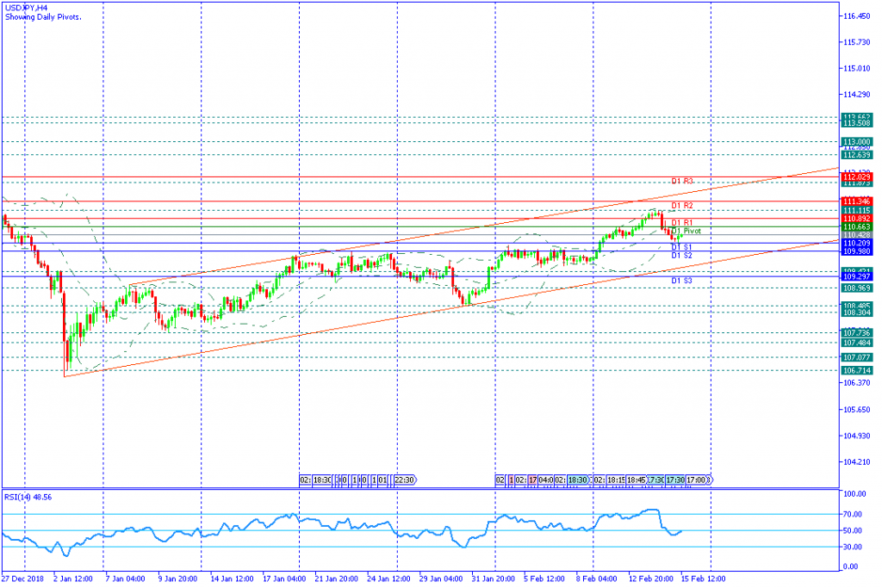Click the red 111.346 price tag

(857, 201)
